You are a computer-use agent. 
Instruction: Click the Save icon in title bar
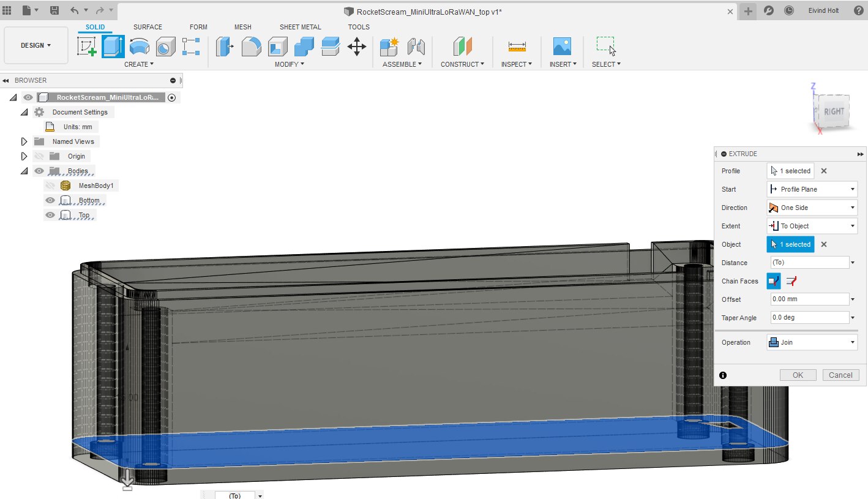(x=54, y=10)
